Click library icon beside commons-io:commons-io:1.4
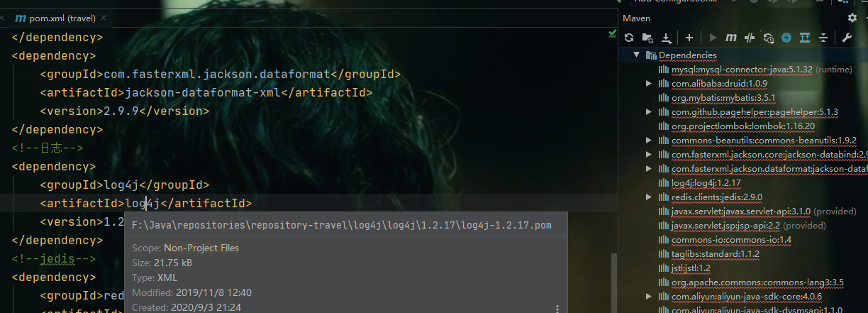Image resolution: width=868 pixels, height=313 pixels. click(x=664, y=239)
